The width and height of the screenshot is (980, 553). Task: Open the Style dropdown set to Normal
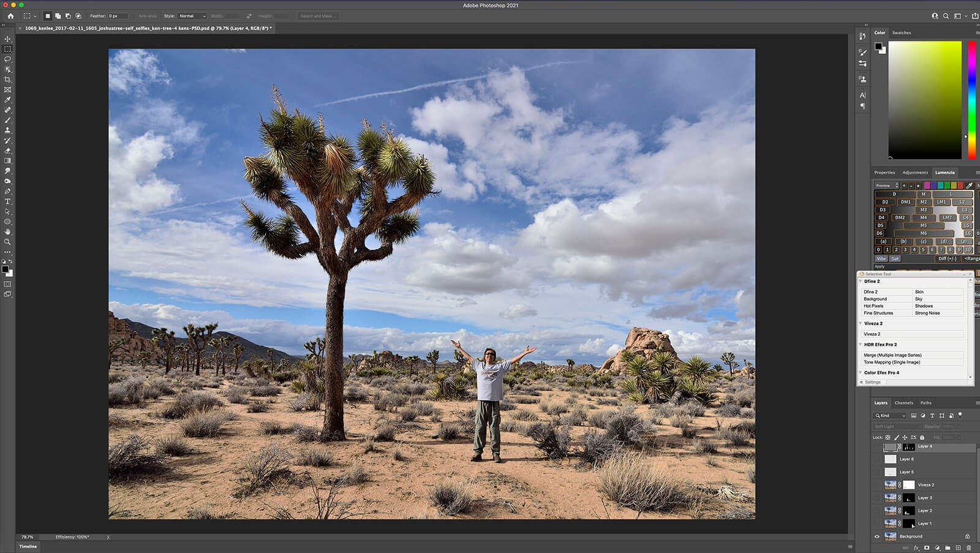pyautogui.click(x=192, y=16)
